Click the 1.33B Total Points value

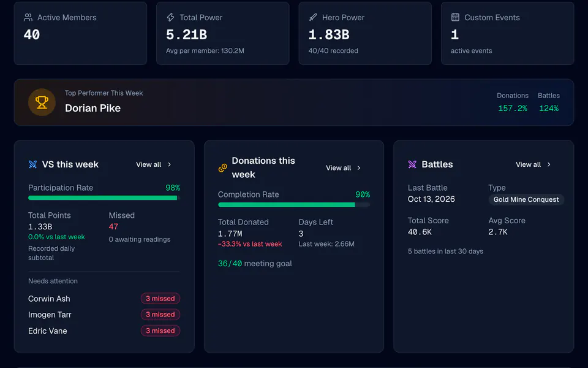[40, 227]
